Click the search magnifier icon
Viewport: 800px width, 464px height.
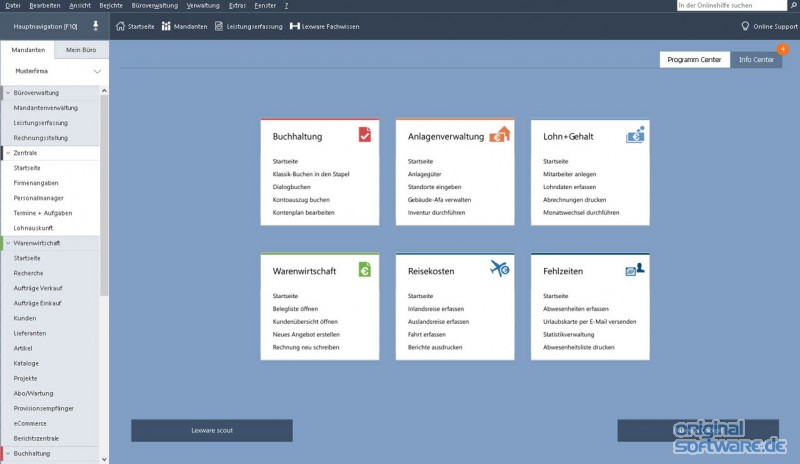pos(794,5)
